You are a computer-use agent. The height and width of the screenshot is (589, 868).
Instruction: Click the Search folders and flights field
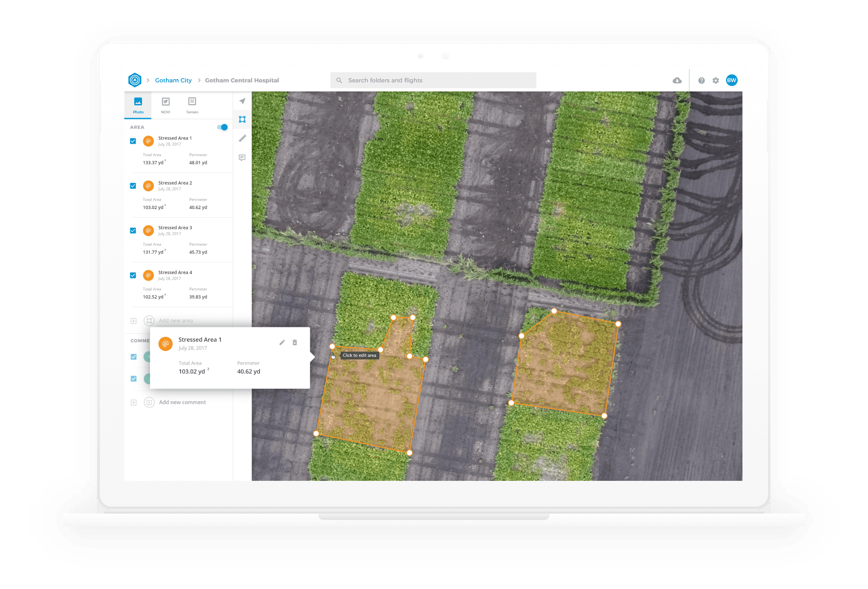tap(433, 80)
